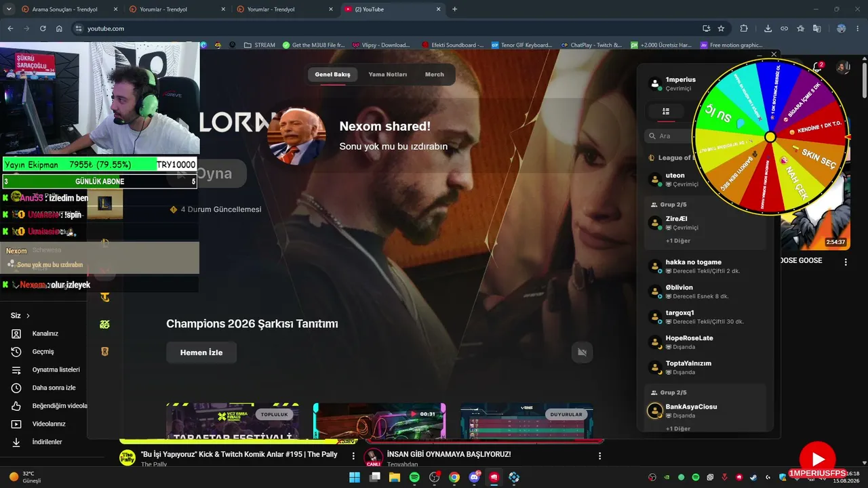Open a new Chrome tab
Screen dimensions: 868x488
point(455,9)
